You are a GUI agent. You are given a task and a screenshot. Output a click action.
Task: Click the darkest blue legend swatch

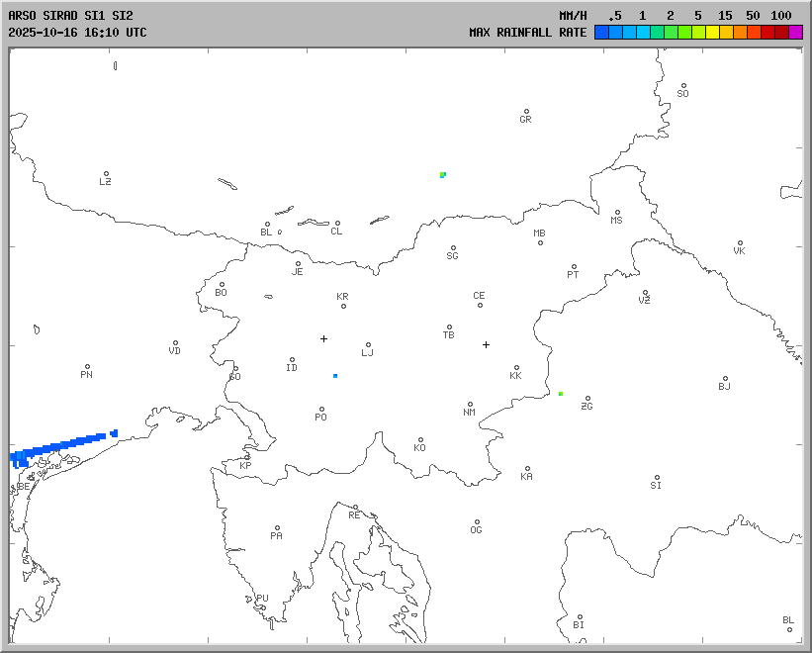601,32
